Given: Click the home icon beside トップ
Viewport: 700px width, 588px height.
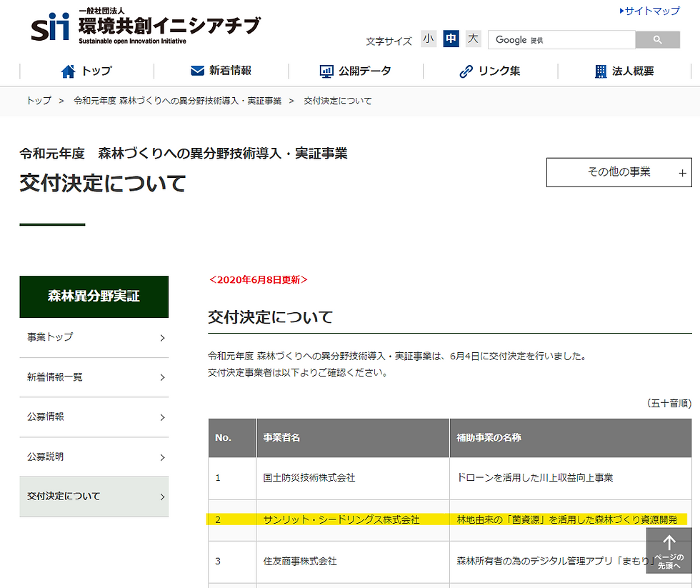Looking at the screenshot, I should pos(69,71).
